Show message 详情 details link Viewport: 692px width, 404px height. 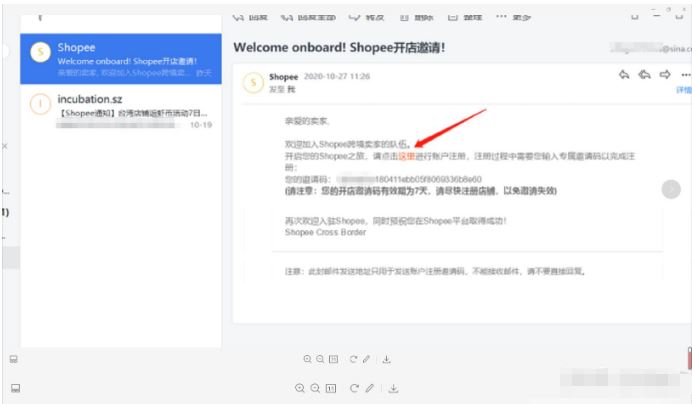click(x=684, y=90)
